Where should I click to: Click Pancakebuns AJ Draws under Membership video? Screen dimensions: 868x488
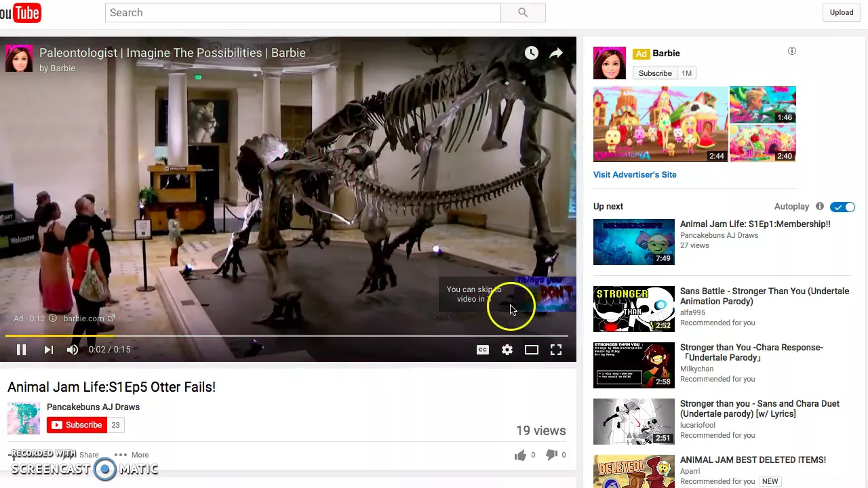point(719,236)
